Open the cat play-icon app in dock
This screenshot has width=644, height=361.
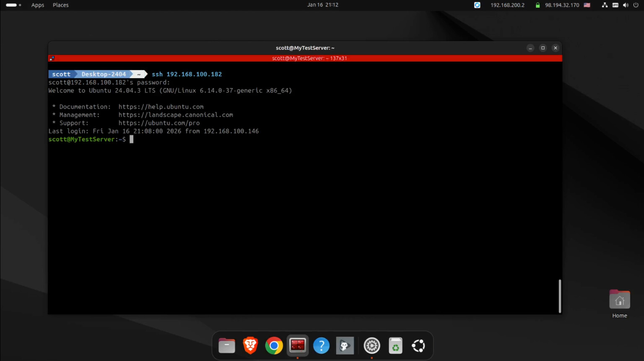(345, 345)
